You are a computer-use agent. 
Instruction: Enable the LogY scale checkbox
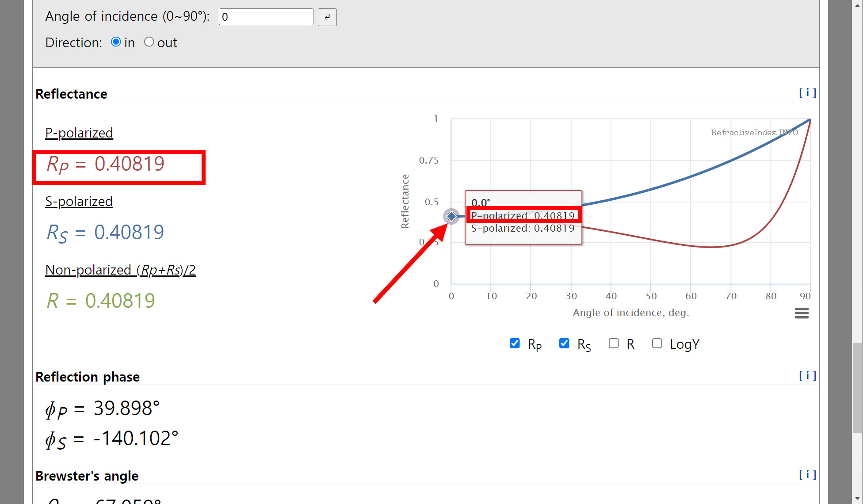(657, 344)
